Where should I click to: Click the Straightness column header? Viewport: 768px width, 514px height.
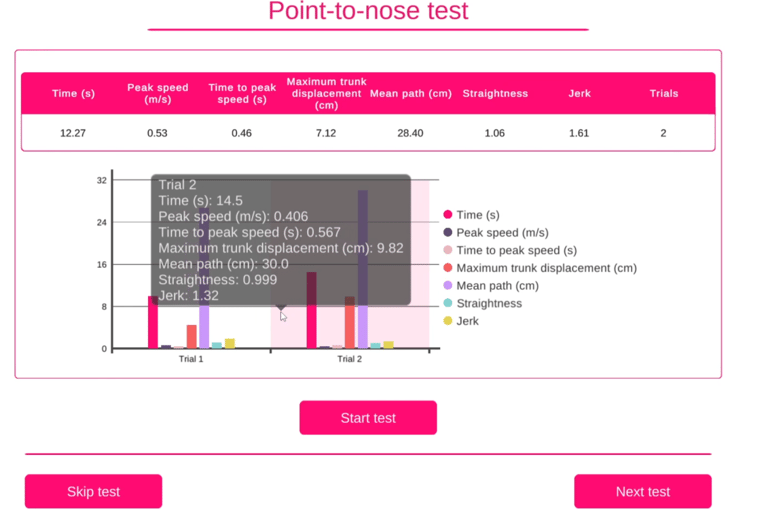click(495, 93)
